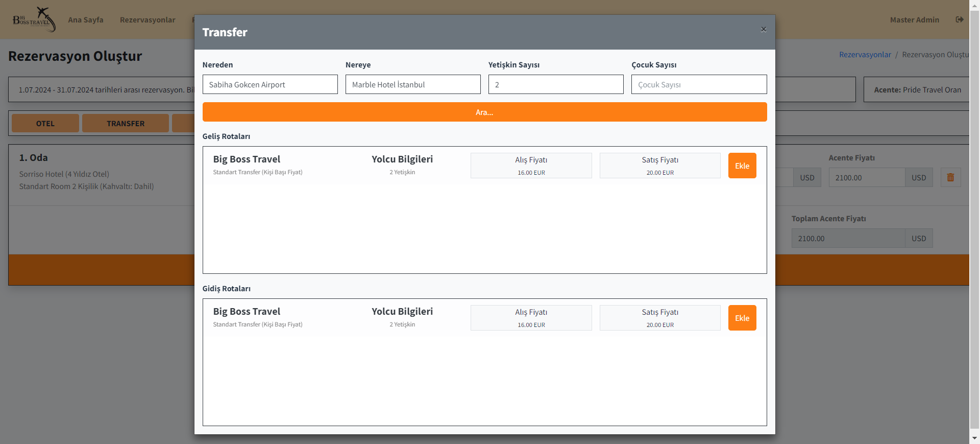Click the USD label next to Acente Fiyatı
The image size is (980, 444).
pos(919,177)
